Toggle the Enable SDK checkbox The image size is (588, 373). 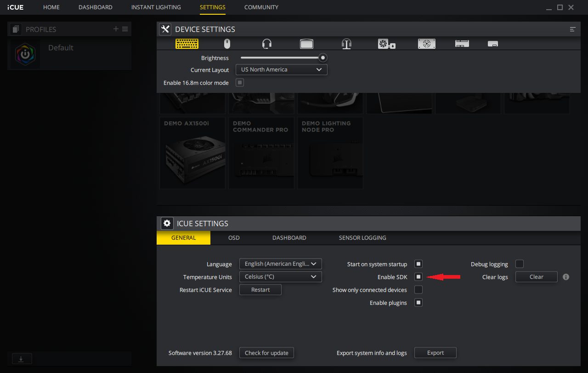click(x=418, y=277)
